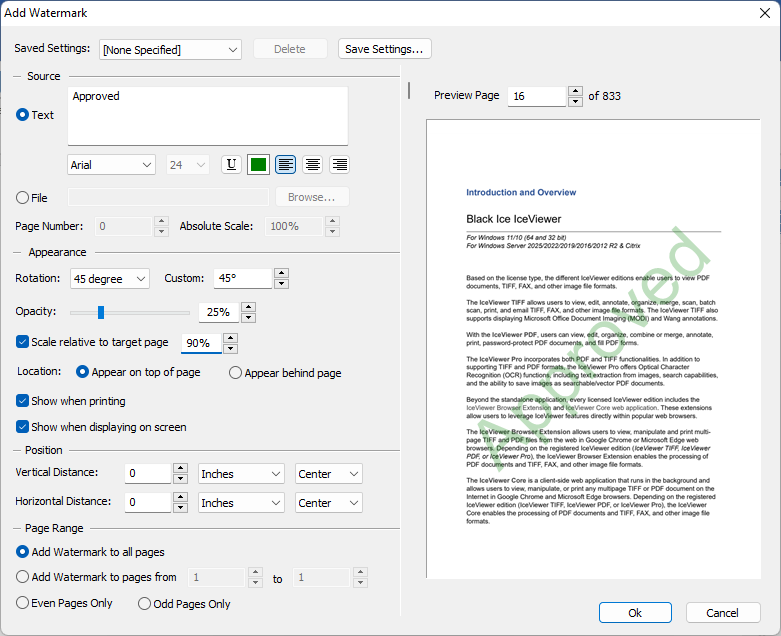This screenshot has height=636, width=781.
Task: Open Horizontal Distance Center alignment dropdown
Action: pyautogui.click(x=329, y=503)
